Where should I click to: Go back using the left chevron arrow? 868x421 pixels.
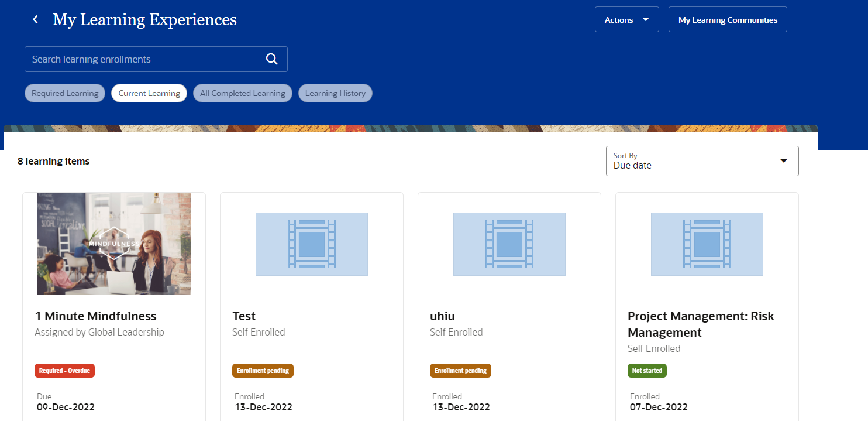[x=35, y=20]
